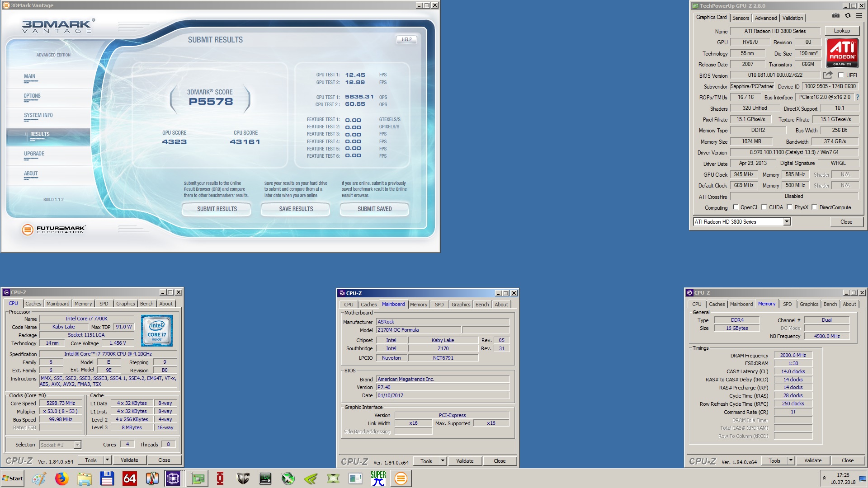
Task: Open the GPU-Z hamburger menu
Action: coord(859,16)
